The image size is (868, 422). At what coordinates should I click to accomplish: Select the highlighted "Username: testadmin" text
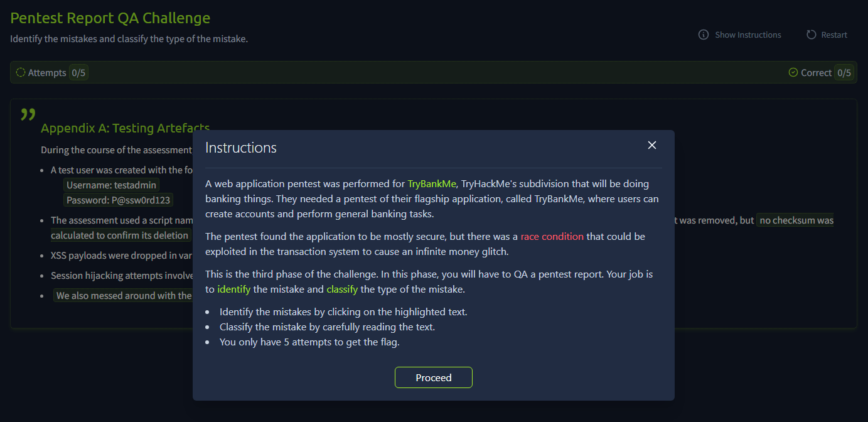[112, 185]
